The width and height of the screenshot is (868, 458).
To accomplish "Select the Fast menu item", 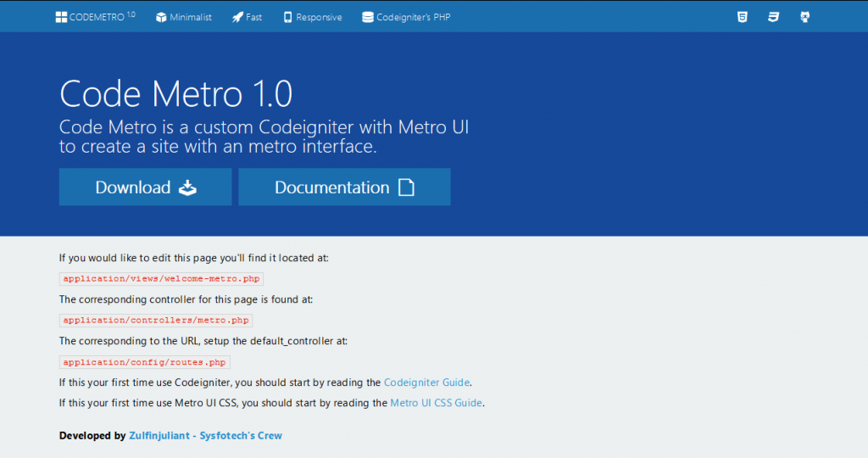I will [247, 17].
